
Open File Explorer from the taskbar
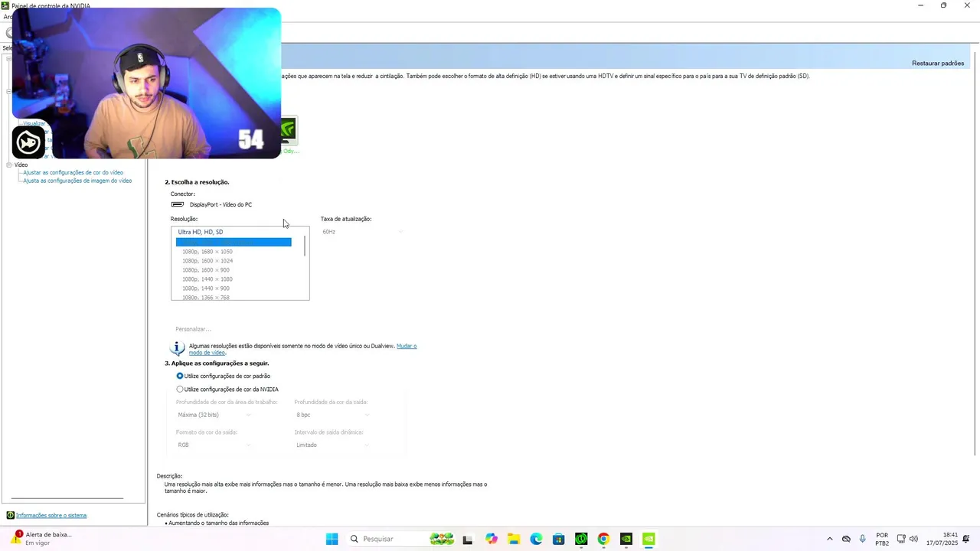(x=514, y=539)
